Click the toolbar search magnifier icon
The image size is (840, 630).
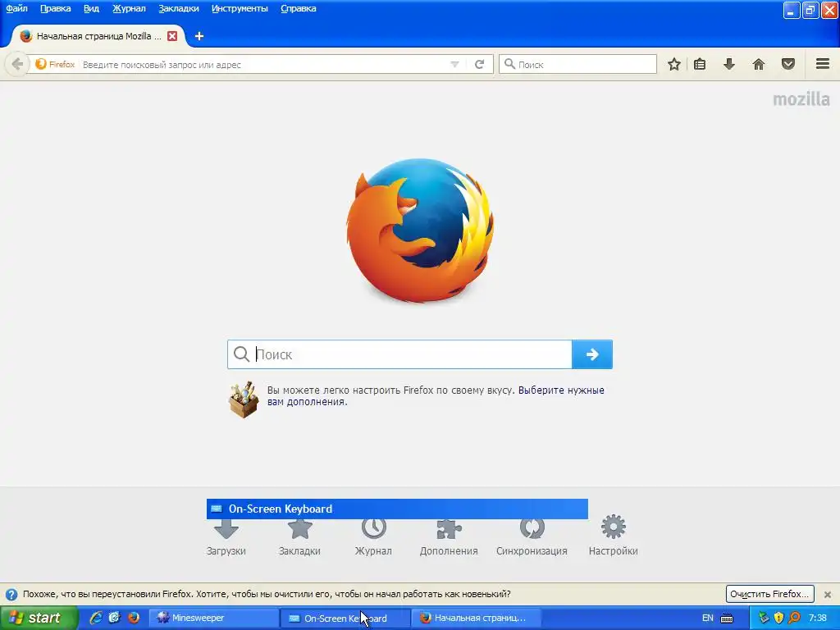click(x=510, y=64)
